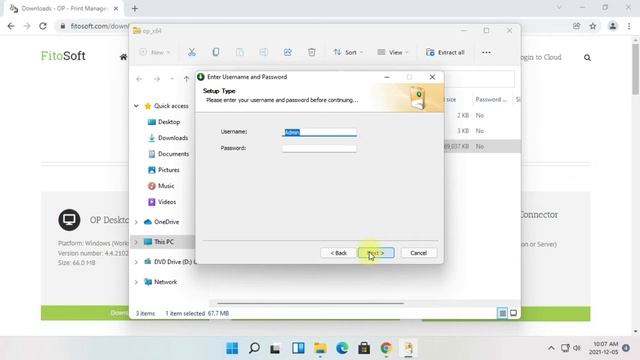Click Cancel in the setup dialog

click(418, 253)
